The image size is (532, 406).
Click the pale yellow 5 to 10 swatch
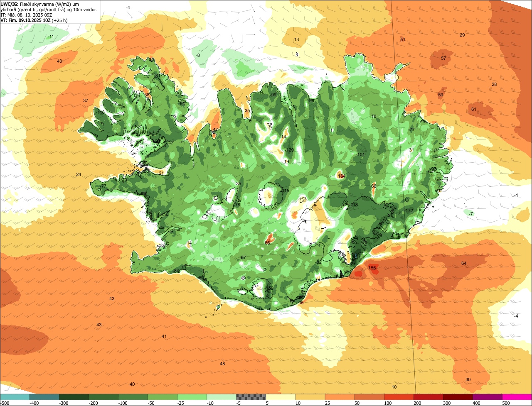coord(281,397)
